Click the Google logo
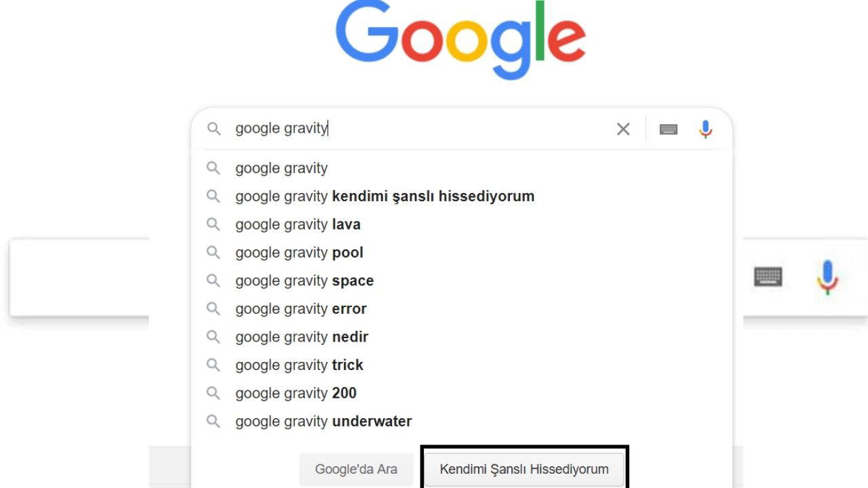 point(460,39)
